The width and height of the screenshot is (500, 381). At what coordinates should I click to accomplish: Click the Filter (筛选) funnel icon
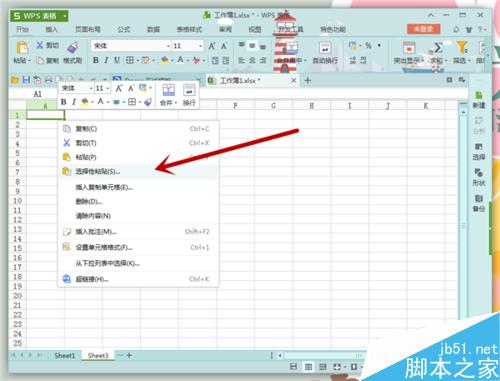pos(462,47)
